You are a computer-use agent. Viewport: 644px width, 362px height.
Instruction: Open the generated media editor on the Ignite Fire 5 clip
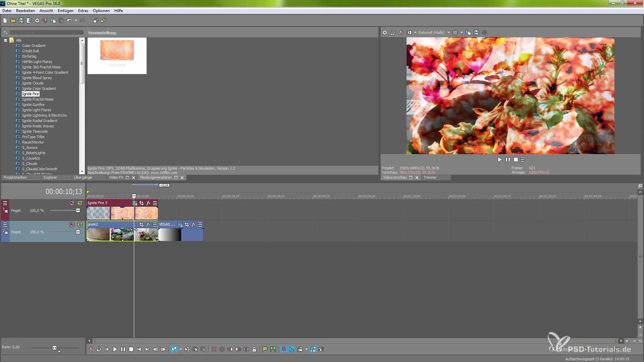pyautogui.click(x=135, y=203)
